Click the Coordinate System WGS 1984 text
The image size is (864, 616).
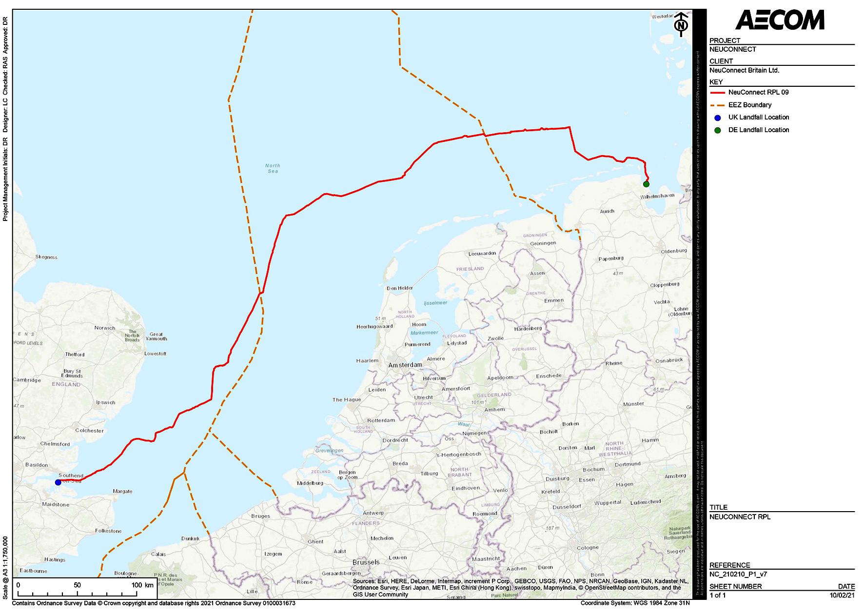(x=635, y=603)
